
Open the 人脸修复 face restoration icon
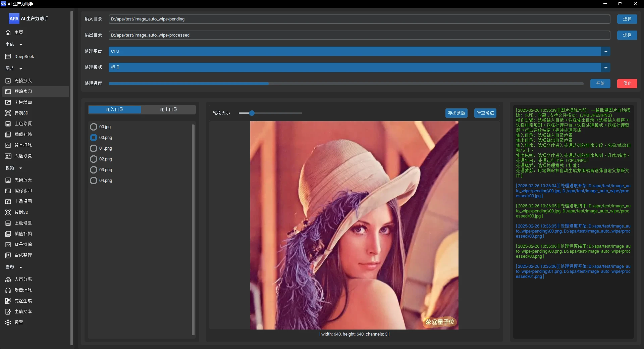pos(8,156)
